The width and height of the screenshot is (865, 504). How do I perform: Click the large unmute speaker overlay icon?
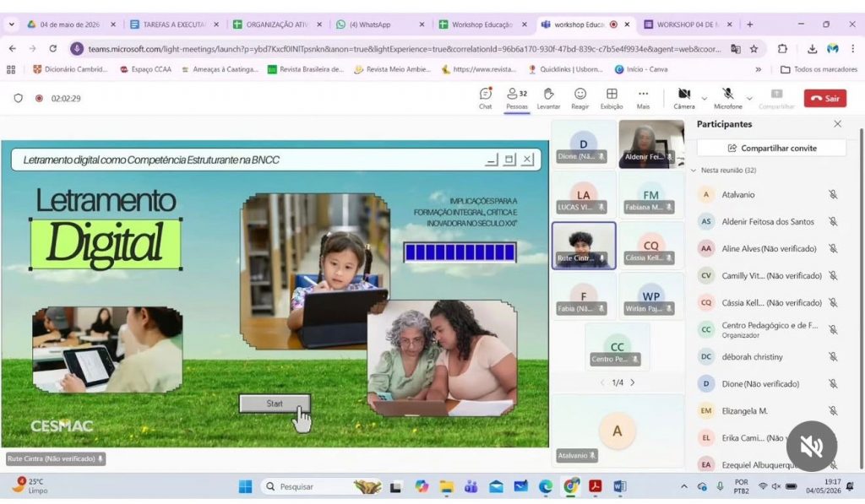pyautogui.click(x=812, y=446)
